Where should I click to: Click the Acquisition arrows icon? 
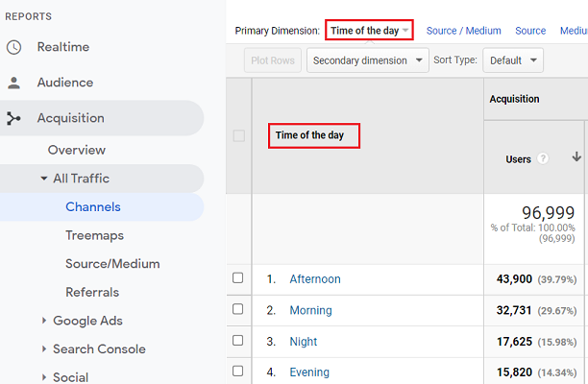pyautogui.click(x=13, y=118)
